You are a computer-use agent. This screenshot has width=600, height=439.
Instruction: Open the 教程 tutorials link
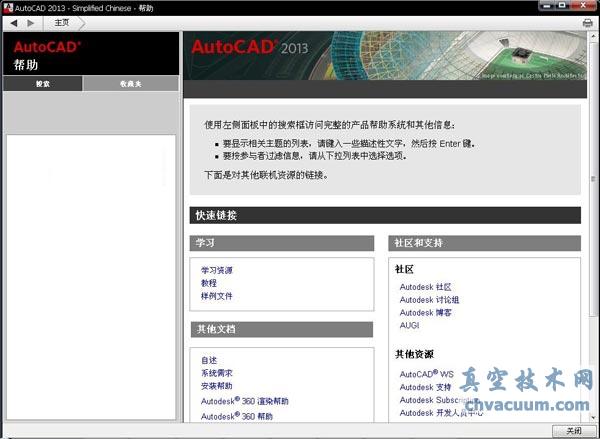[x=208, y=283]
